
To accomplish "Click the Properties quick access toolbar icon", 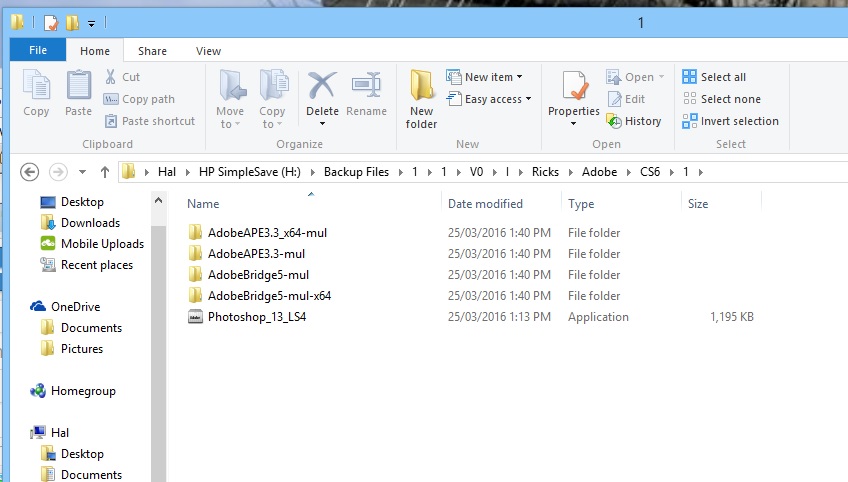I will point(51,23).
